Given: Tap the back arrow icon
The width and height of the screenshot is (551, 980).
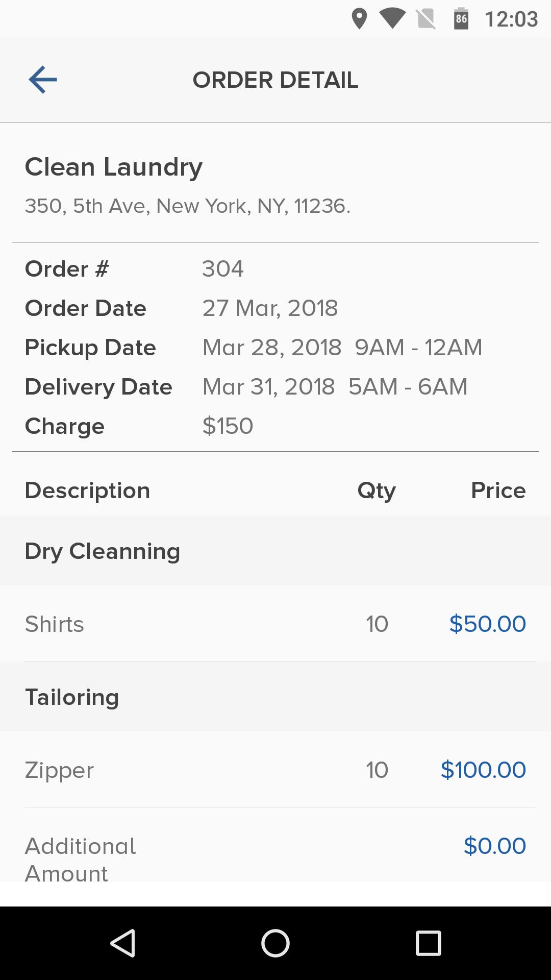Looking at the screenshot, I should 43,80.
